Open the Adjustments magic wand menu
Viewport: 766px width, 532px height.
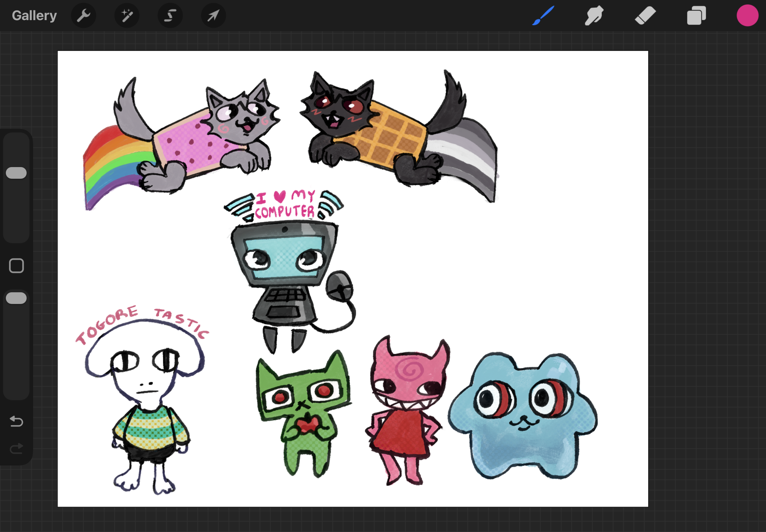click(x=127, y=15)
